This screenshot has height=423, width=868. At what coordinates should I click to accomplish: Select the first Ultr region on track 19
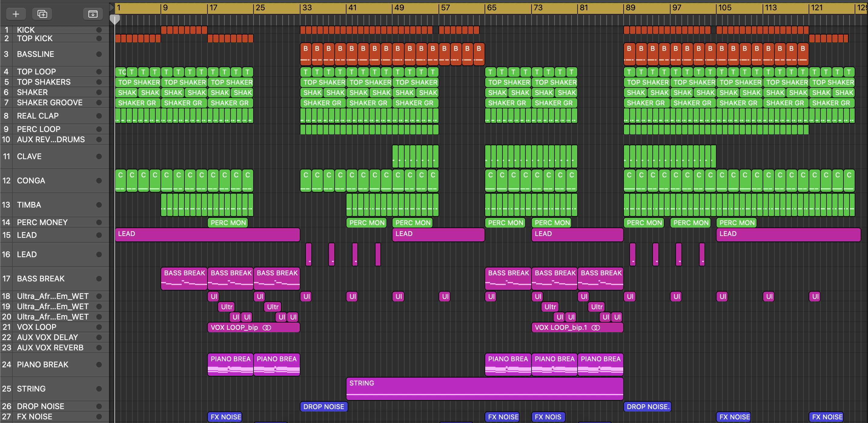point(227,307)
